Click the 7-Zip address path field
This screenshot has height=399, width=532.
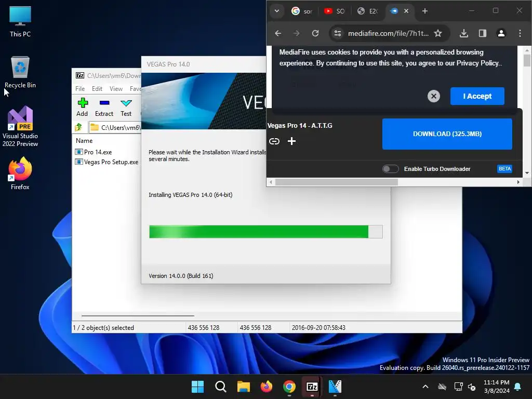tap(115, 127)
